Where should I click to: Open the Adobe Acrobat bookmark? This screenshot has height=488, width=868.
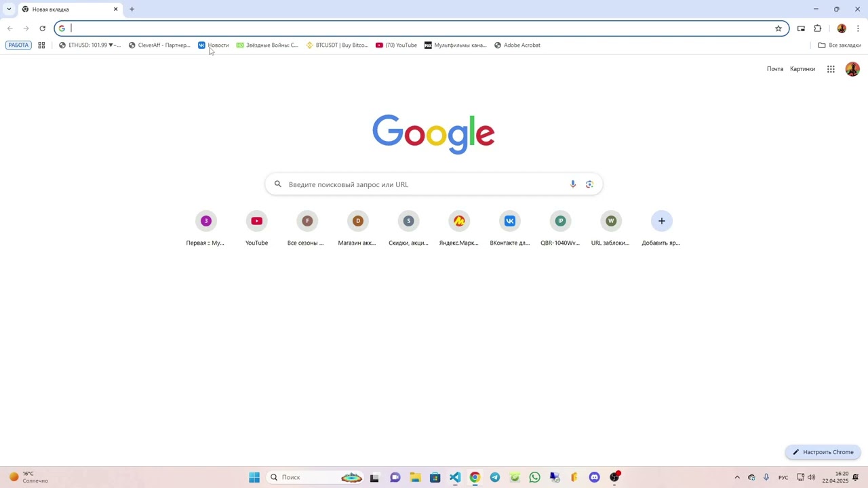(x=517, y=45)
